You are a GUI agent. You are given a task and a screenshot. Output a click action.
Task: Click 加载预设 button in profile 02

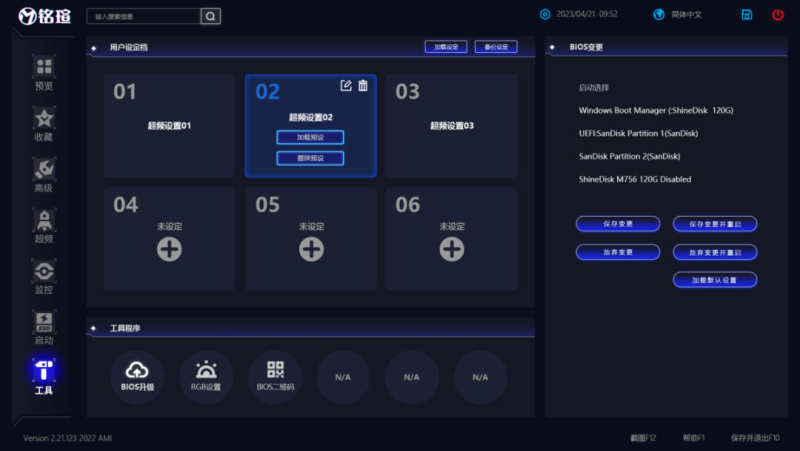pos(310,138)
